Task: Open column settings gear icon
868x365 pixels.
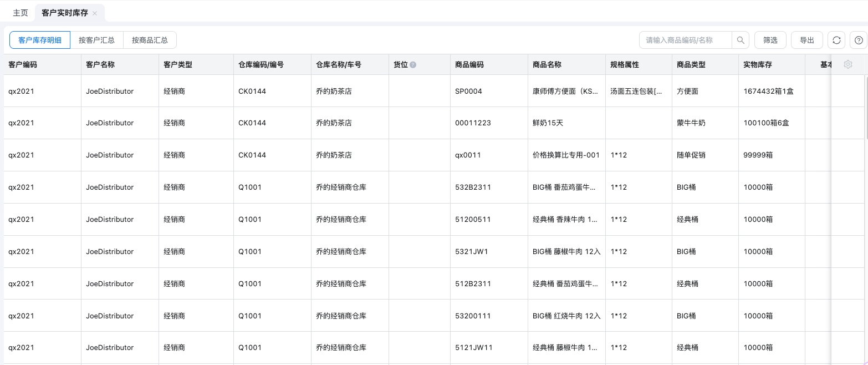Action: 847,64
